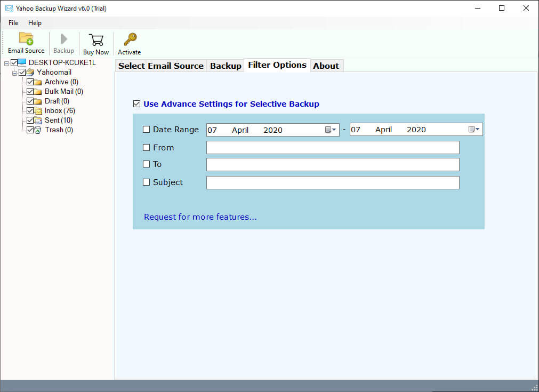Toggle Use Advance Settings for Selective Backup
Screen dimensions: 539x392
(x=137, y=104)
